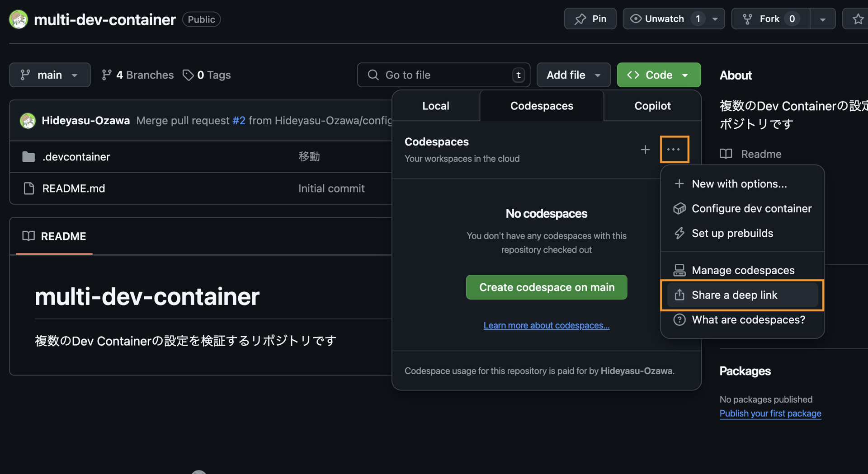The width and height of the screenshot is (868, 474).
Task: Open Manage codespaces
Action: pyautogui.click(x=742, y=270)
